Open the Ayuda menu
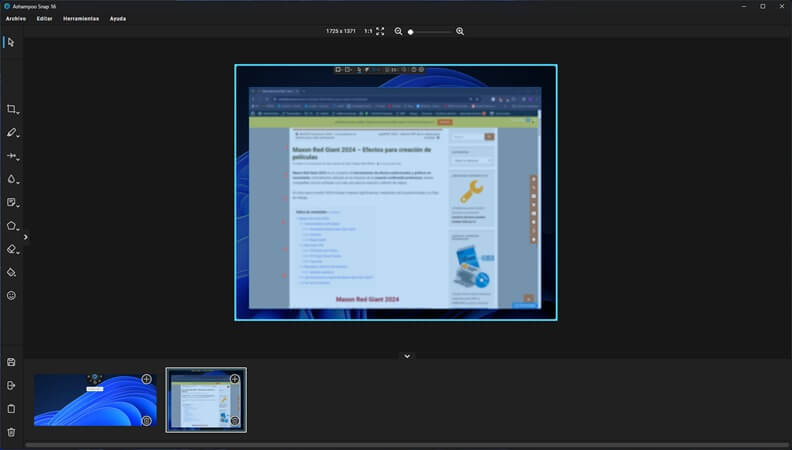 tap(118, 19)
